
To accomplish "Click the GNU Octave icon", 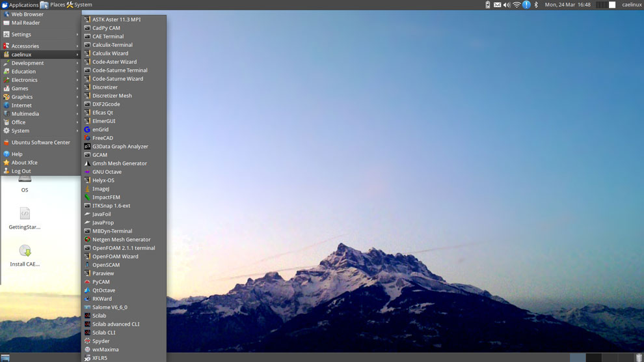I will point(87,172).
